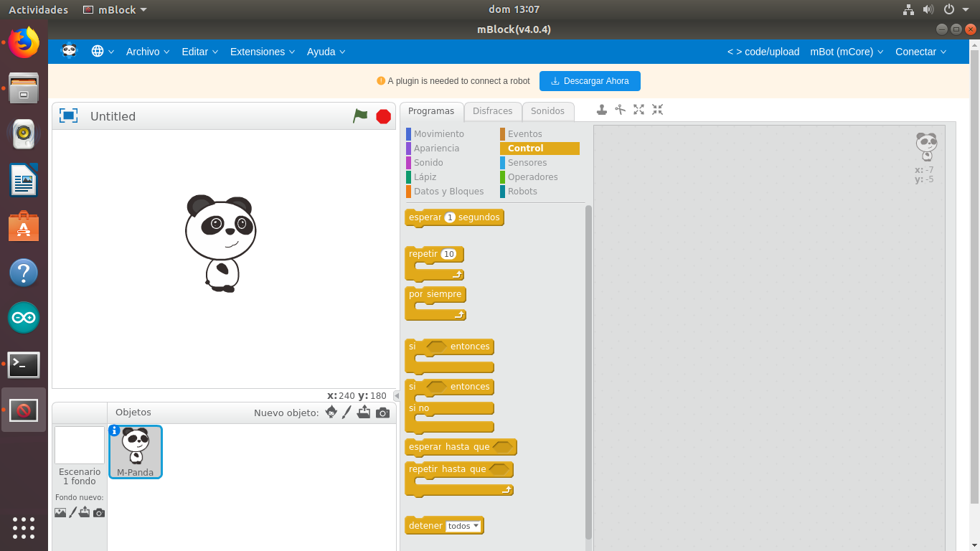
Task: Stop the program with the red stop icon
Action: (x=384, y=116)
